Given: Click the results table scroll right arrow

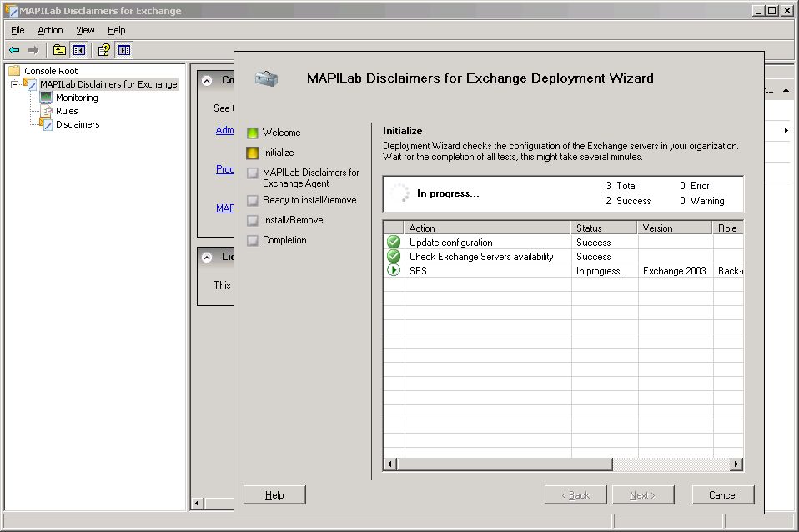Looking at the screenshot, I should pyautogui.click(x=736, y=464).
